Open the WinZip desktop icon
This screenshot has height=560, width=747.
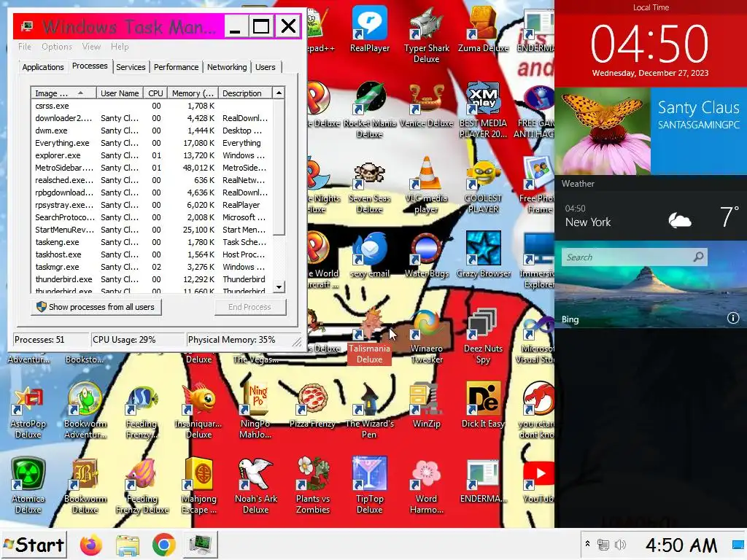(426, 405)
